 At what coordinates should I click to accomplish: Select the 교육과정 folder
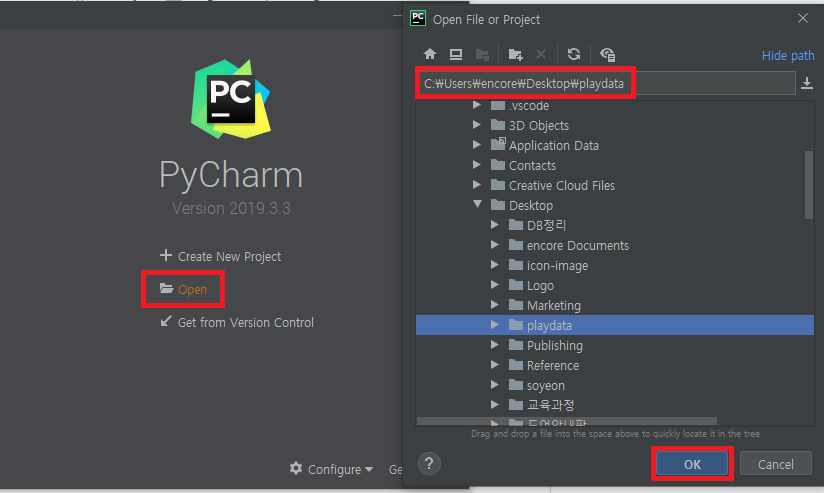[615, 405]
